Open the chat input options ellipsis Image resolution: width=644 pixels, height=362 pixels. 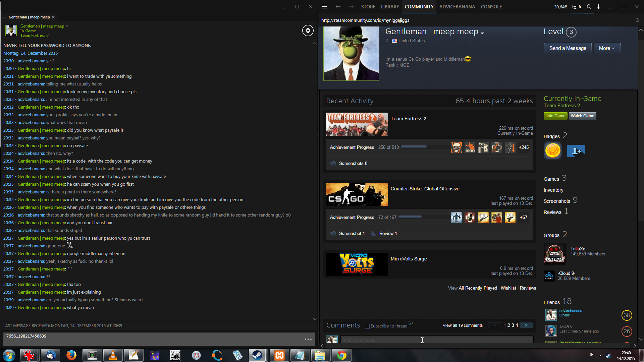pos(308,339)
